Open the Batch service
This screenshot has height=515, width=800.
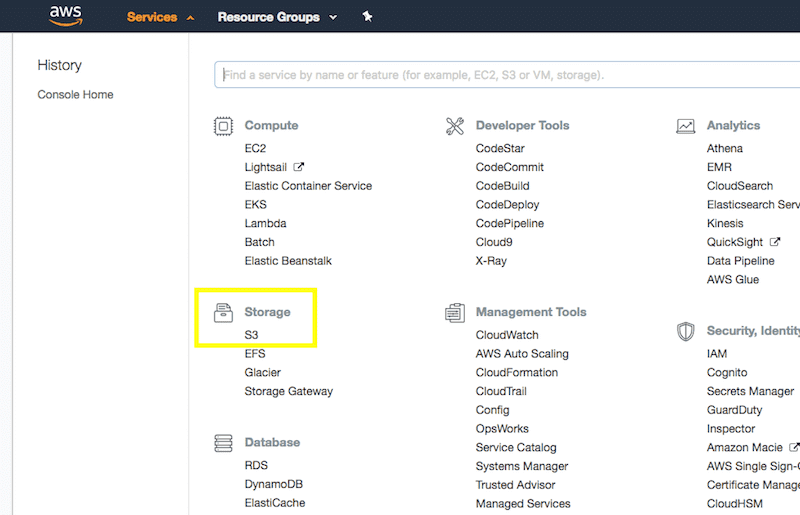[x=259, y=242]
